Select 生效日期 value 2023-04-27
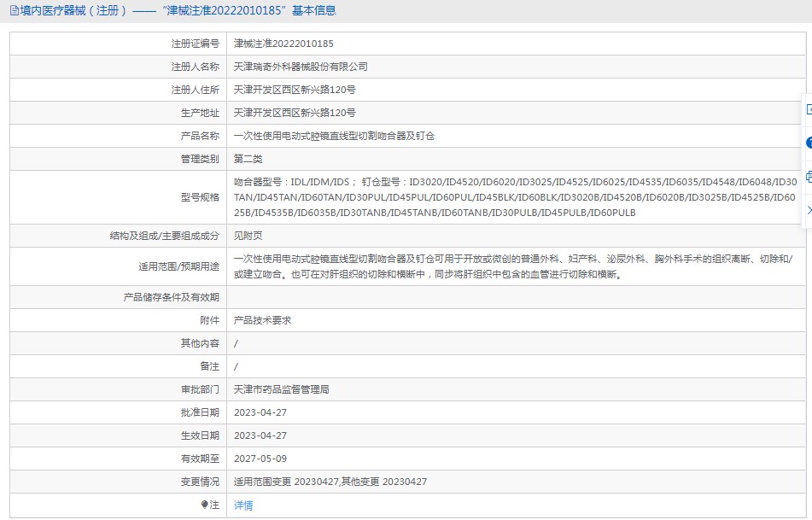Viewport: 812px width, 520px height. click(260, 435)
